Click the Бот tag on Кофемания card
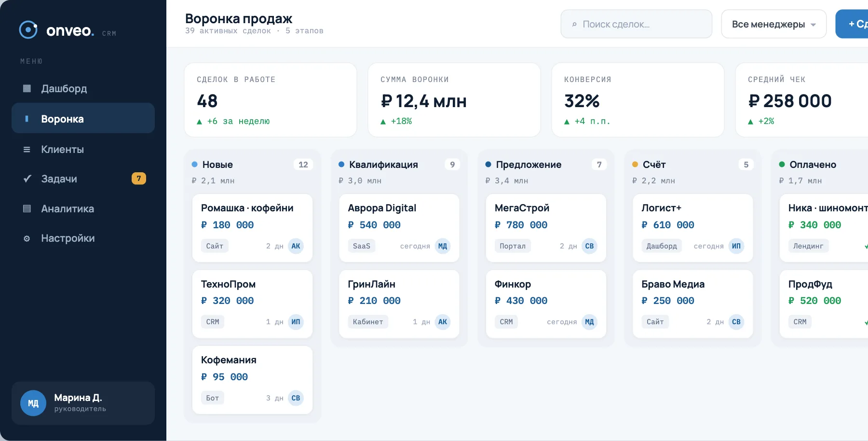 coord(213,398)
